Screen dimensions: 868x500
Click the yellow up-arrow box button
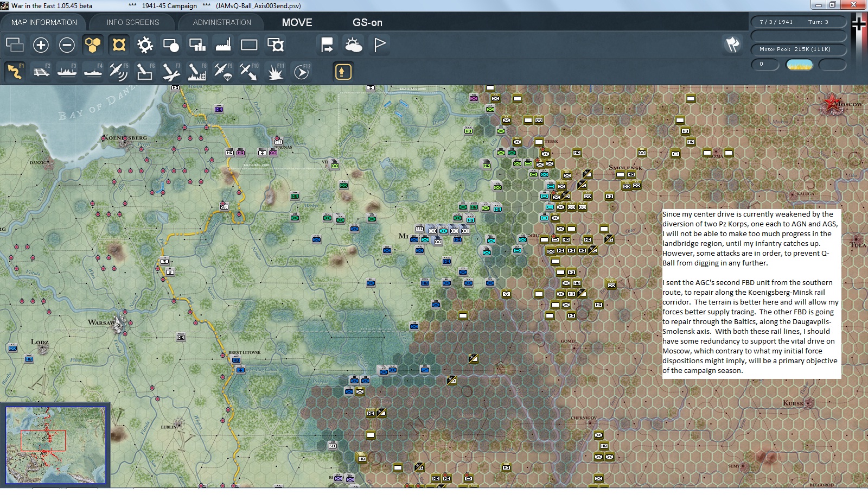pos(343,72)
